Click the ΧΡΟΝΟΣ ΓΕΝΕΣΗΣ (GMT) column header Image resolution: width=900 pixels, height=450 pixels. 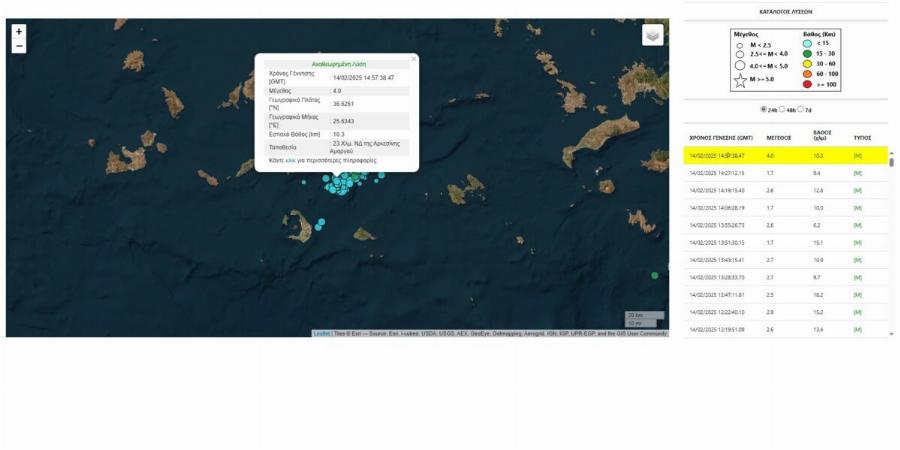pos(721,138)
